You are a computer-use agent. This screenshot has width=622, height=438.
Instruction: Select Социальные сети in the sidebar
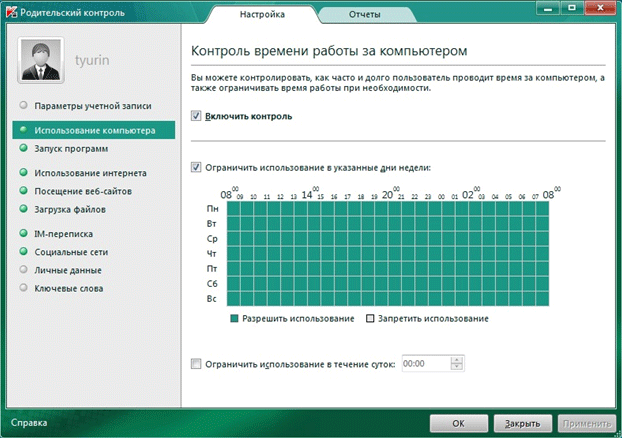click(71, 252)
